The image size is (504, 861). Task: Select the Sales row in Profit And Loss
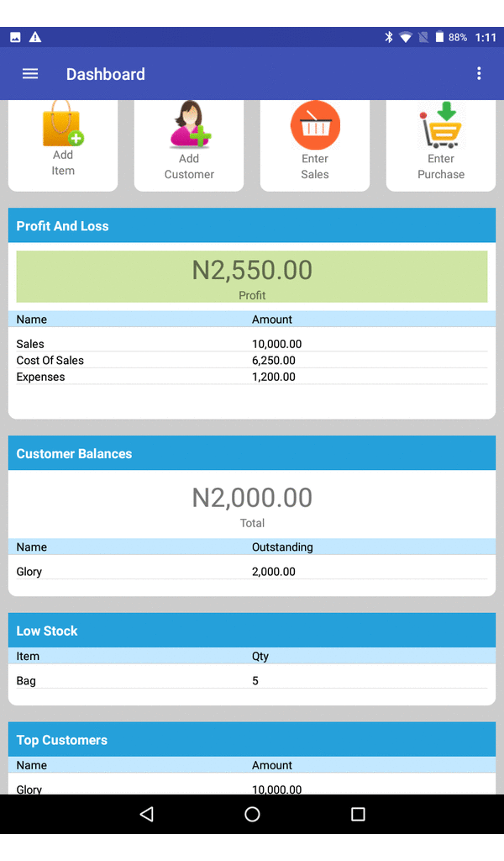click(x=252, y=344)
